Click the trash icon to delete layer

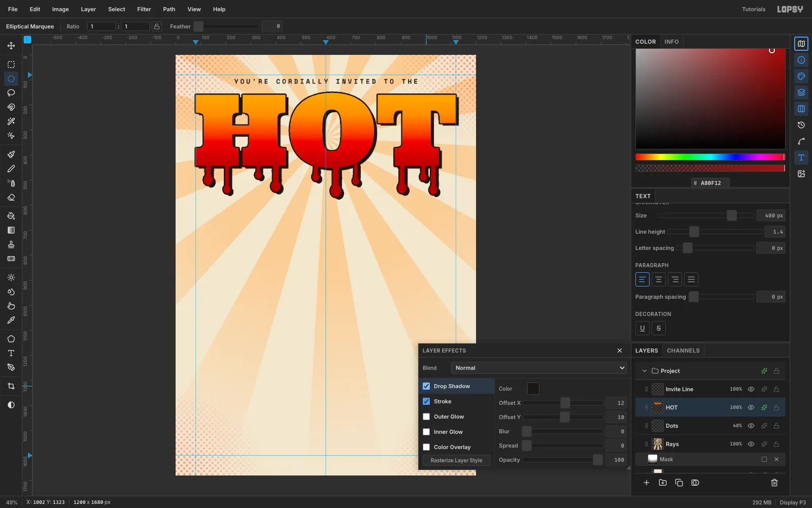774,483
